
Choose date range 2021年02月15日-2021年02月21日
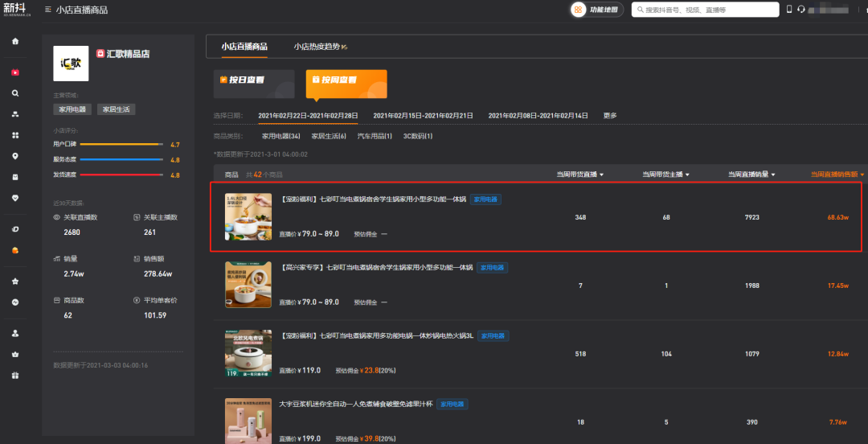423,116
